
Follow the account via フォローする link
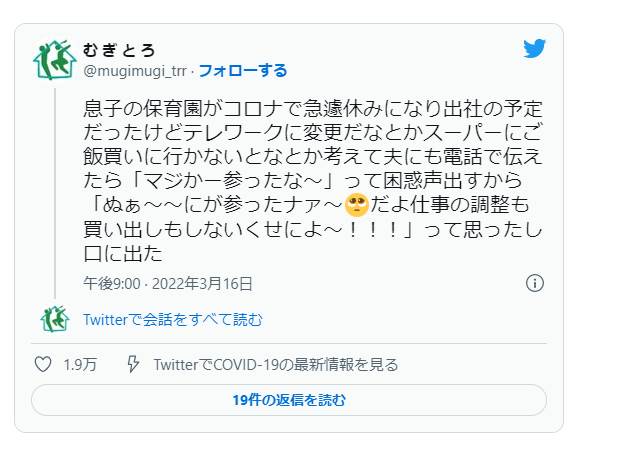(243, 71)
